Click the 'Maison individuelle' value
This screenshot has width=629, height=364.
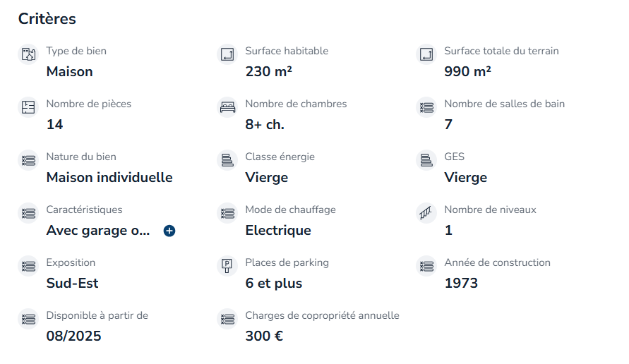click(109, 177)
